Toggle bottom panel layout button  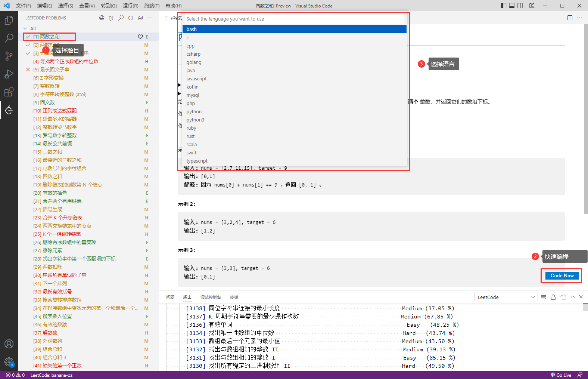[512, 6]
